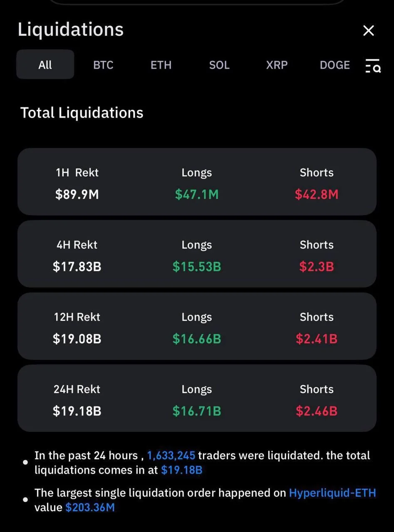
Task: Click the 4H longs value $15.53B
Action: tap(197, 267)
